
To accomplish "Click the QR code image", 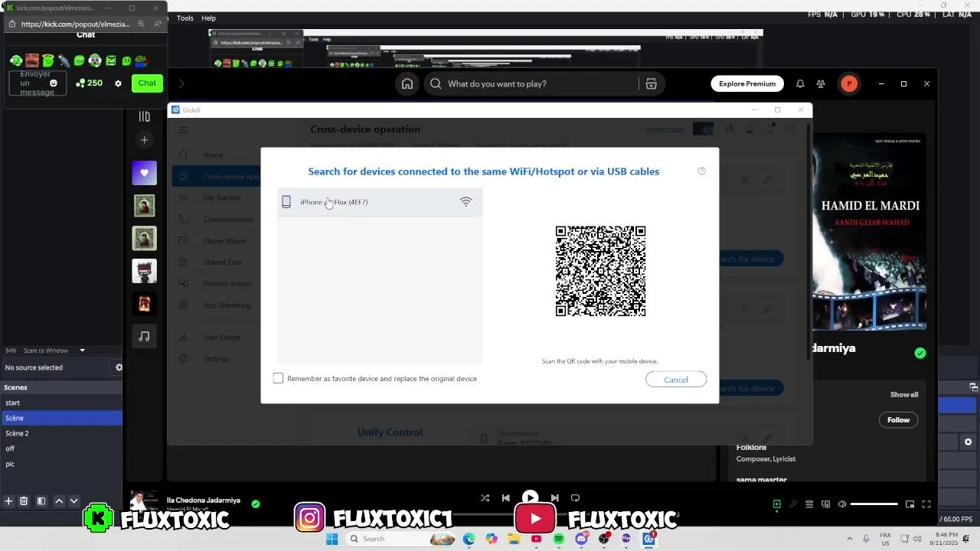I will 600,271.
